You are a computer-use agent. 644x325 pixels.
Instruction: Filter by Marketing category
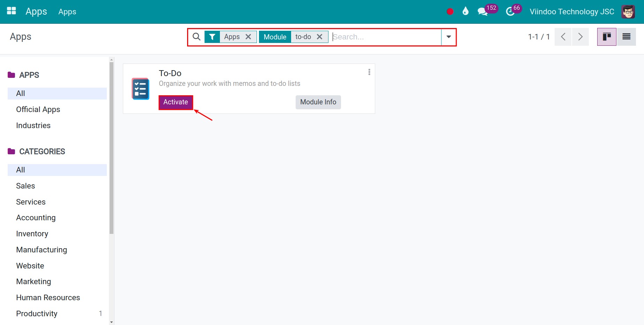click(57, 281)
